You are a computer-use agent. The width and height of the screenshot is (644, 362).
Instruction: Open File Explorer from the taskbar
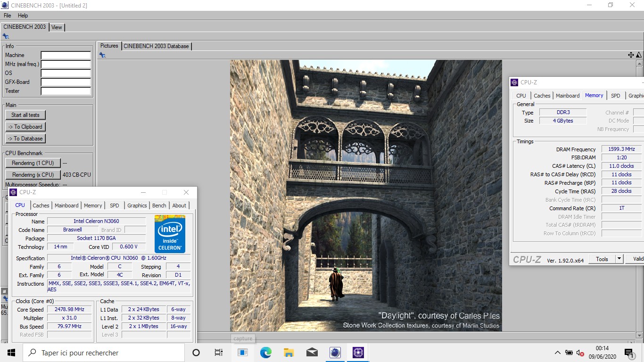point(289,353)
